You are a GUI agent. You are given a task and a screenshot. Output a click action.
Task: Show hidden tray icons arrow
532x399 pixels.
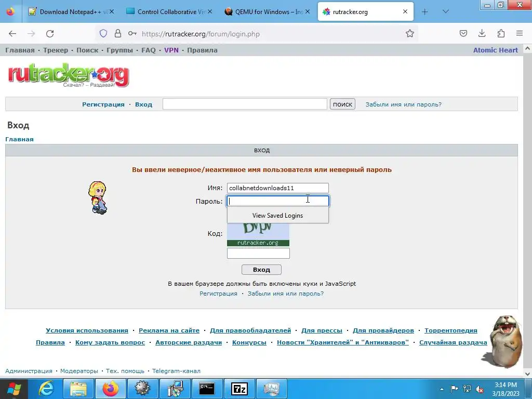pos(442,389)
